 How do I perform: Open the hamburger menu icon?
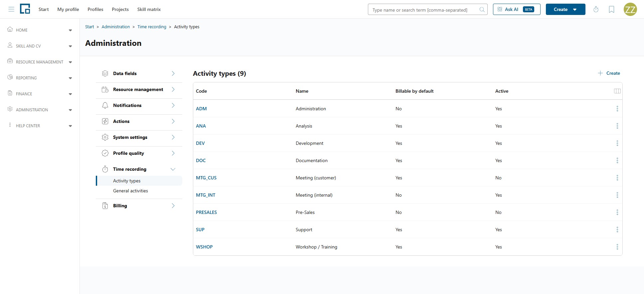point(11,9)
